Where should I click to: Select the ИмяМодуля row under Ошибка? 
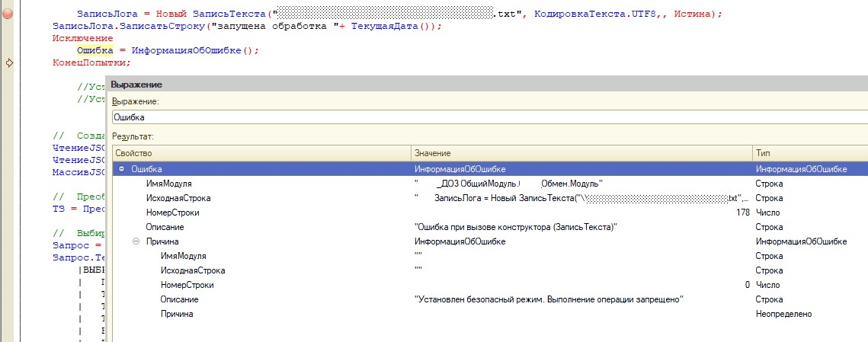[x=490, y=183]
